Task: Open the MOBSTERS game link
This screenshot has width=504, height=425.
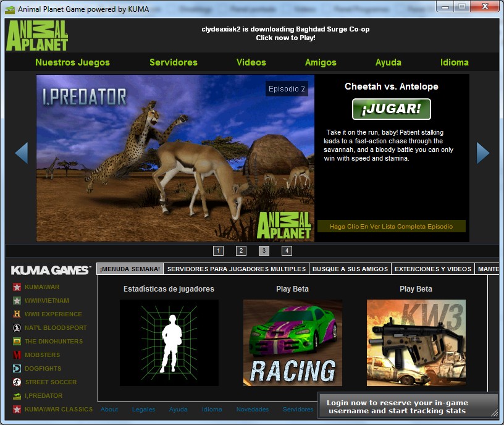Action: (x=42, y=355)
